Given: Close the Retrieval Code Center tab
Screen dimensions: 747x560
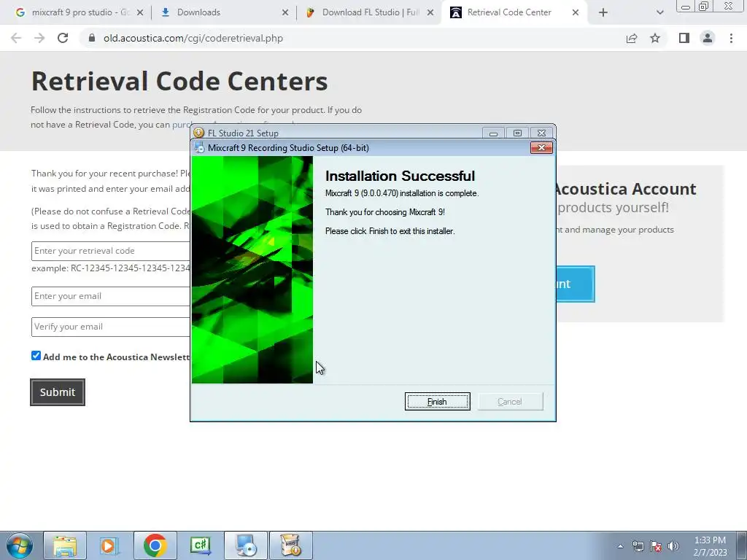Looking at the screenshot, I should point(576,13).
